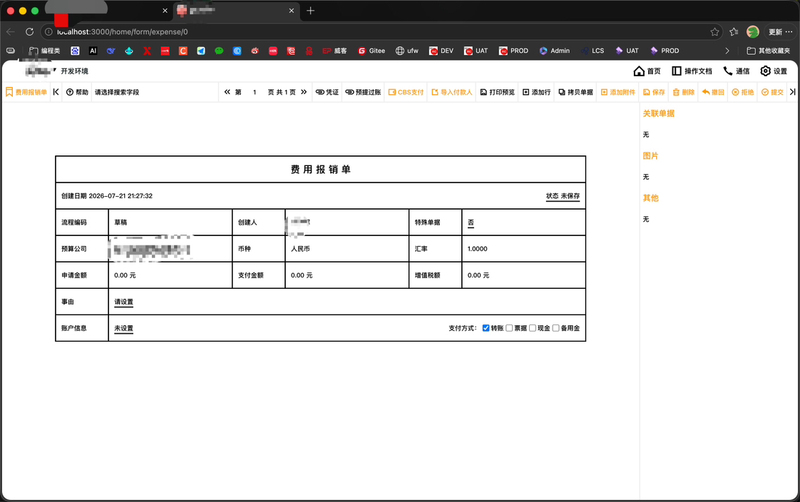800x502 pixels.
Task: Open the 费用报销单 bookmark tab in toolbar
Action: tap(27, 92)
